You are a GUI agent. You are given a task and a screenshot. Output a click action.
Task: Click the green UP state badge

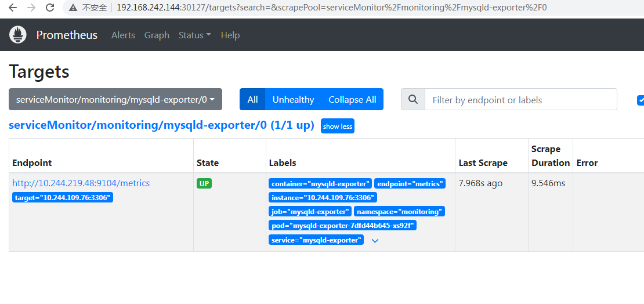[x=204, y=183]
